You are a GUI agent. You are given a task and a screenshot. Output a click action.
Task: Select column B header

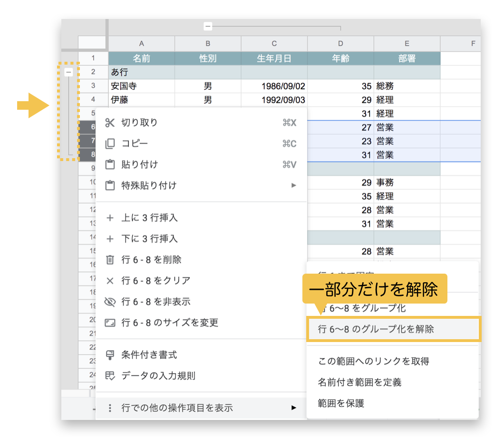click(207, 43)
